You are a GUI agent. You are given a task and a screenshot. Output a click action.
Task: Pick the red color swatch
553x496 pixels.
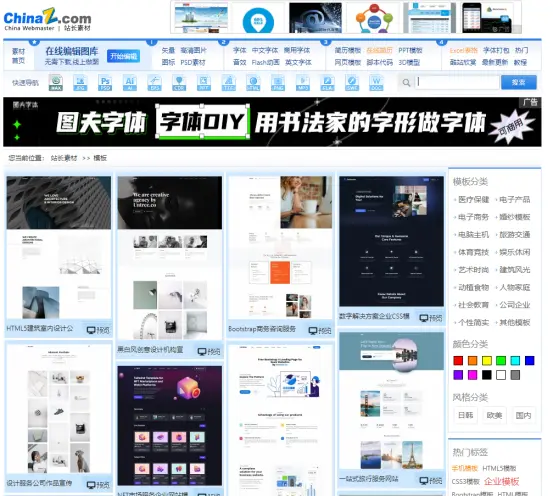[x=458, y=360]
